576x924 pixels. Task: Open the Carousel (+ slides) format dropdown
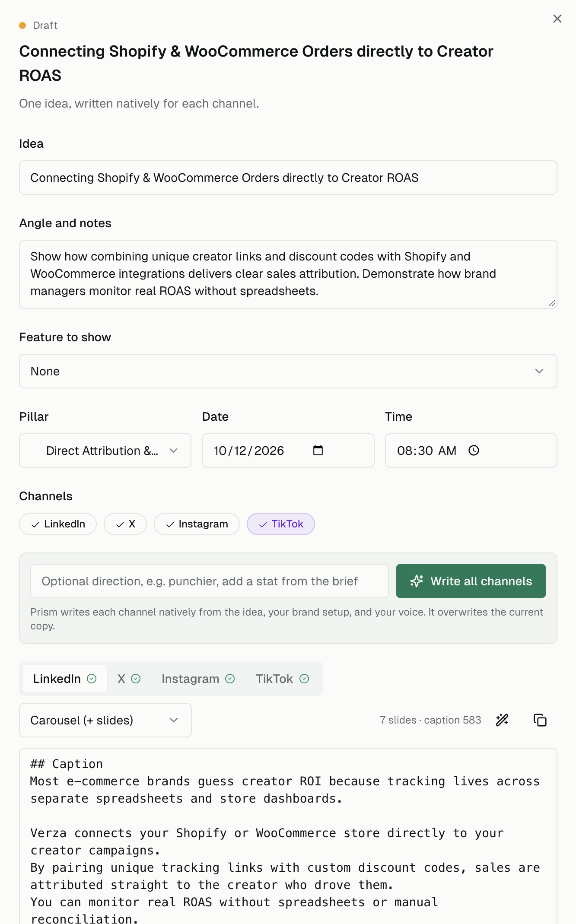point(105,720)
